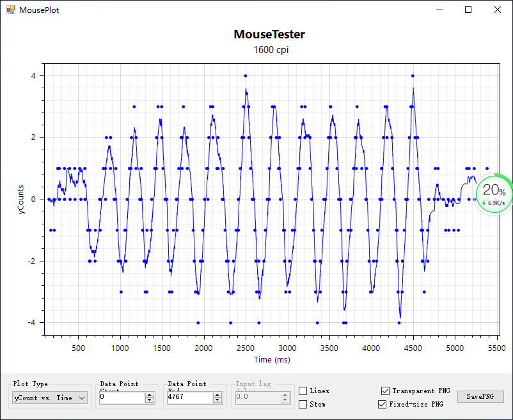Uncheck the Transparent PNG option
The height and width of the screenshot is (420, 513).
click(x=384, y=391)
